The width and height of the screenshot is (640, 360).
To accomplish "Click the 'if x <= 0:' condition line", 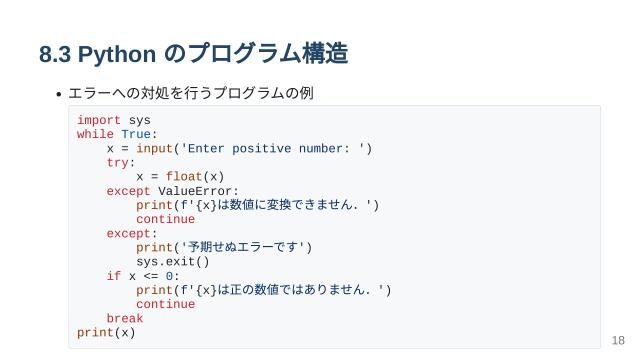I will click(x=143, y=276).
